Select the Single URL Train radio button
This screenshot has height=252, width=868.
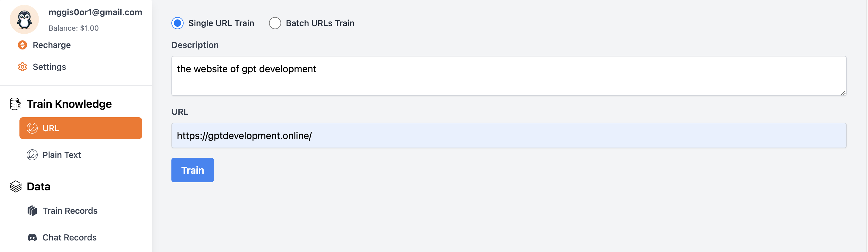177,23
